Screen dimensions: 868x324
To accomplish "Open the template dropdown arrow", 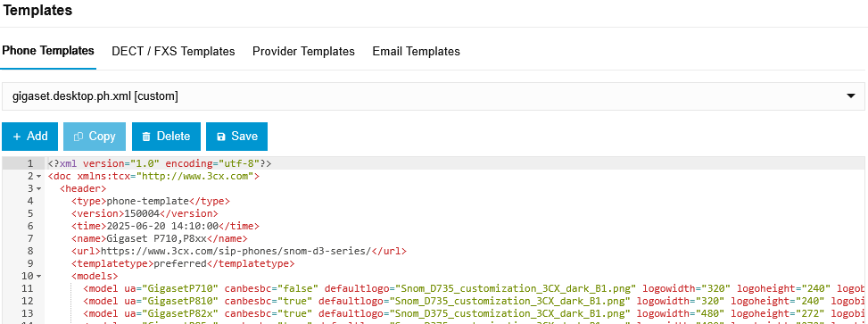I will coord(851,96).
